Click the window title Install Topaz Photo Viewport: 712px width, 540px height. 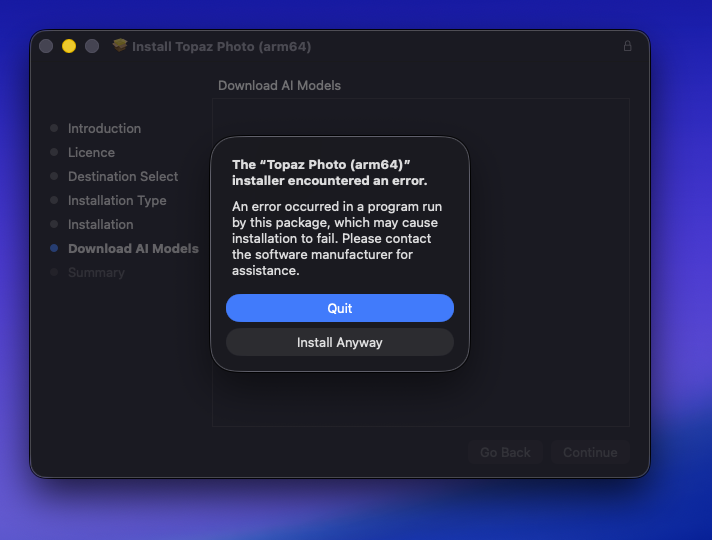222,46
